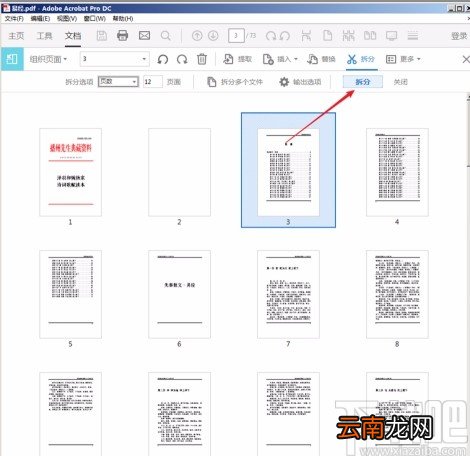Click the Extract pages tool
This screenshot has height=456, width=470.
click(238, 59)
